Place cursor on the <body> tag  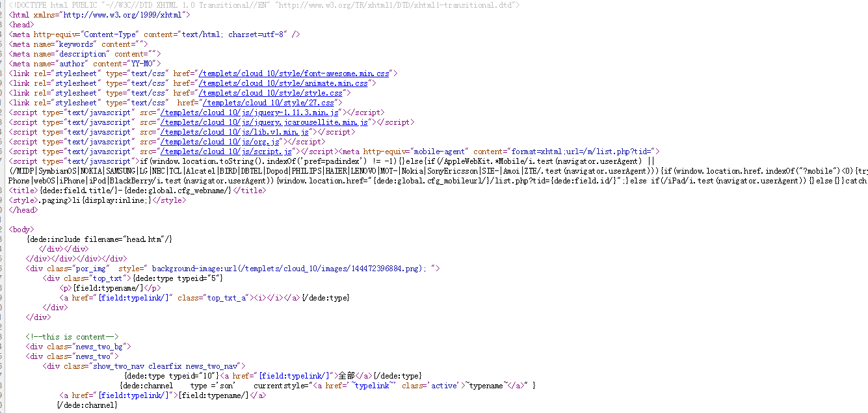pyautogui.click(x=22, y=230)
